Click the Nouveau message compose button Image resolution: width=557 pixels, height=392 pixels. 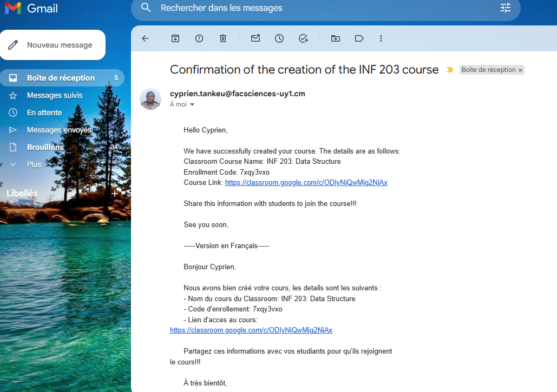pyautogui.click(x=53, y=45)
